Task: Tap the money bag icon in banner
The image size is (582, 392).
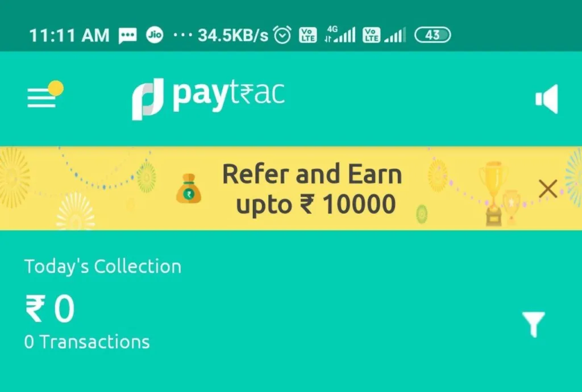Action: pyautogui.click(x=189, y=189)
